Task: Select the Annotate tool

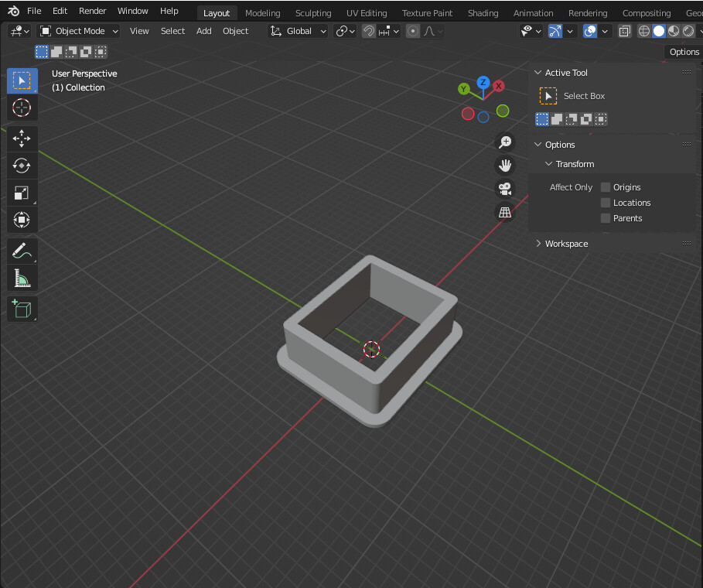Action: coord(22,251)
